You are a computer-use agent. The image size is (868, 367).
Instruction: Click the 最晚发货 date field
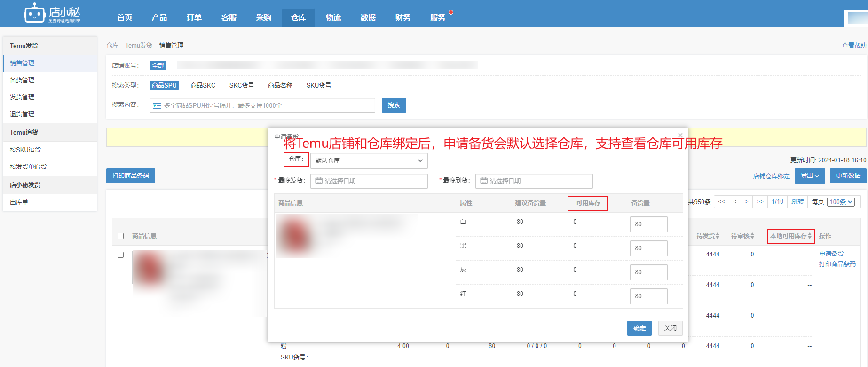coord(369,181)
